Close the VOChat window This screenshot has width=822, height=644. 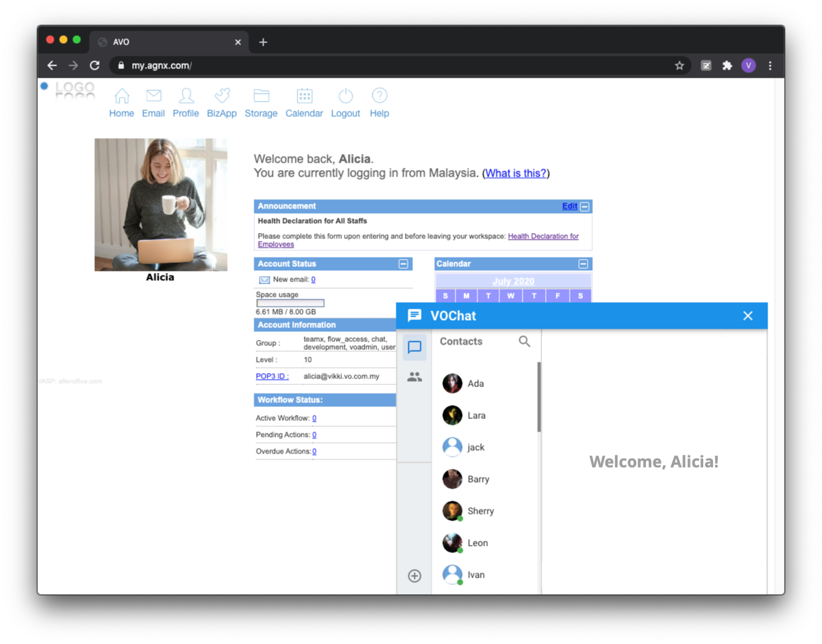748,316
